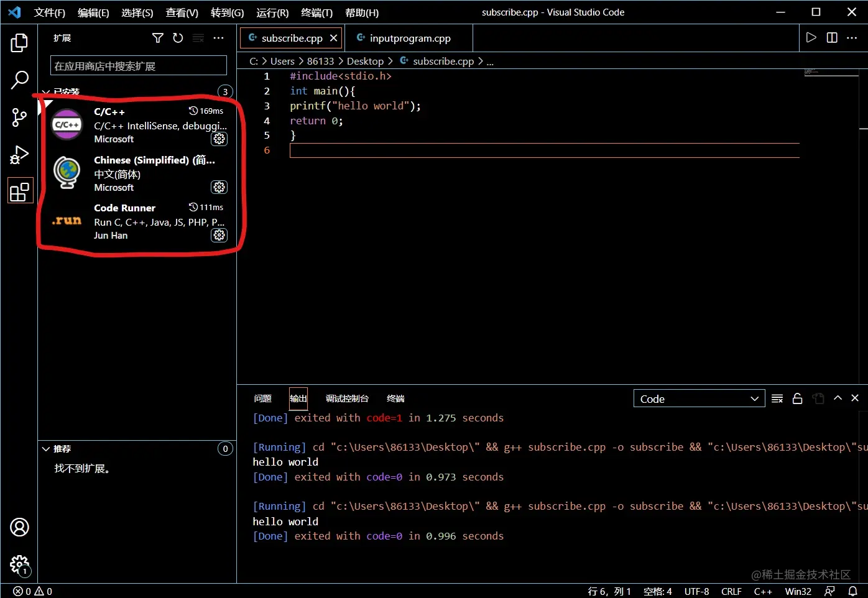Close the subscribe.cpp tab
This screenshot has width=868, height=598.
(334, 38)
